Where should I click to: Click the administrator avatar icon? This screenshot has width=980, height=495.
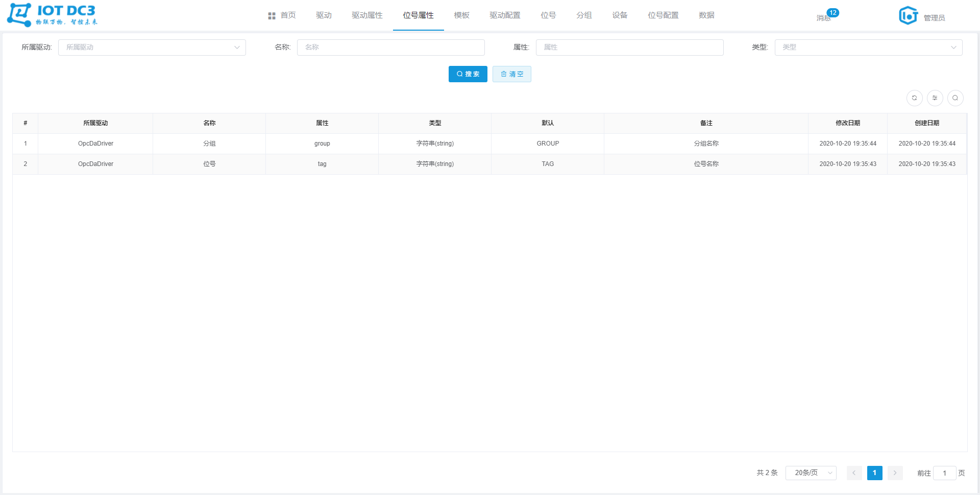(908, 16)
